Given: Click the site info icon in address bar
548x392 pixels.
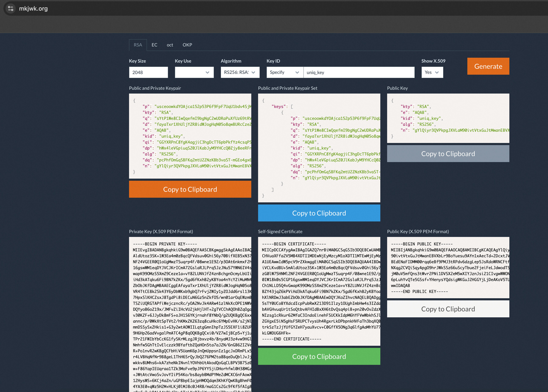Looking at the screenshot, I should click(10, 8).
